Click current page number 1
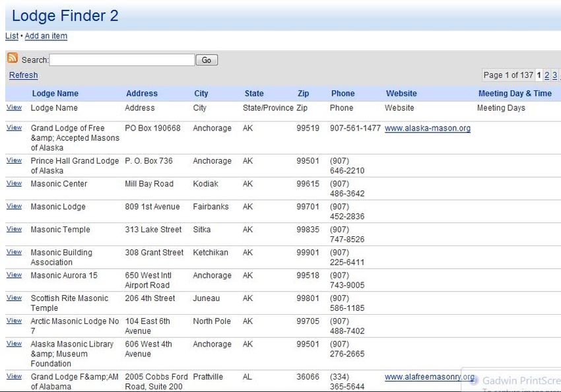Image resolution: width=561 pixels, height=392 pixels. pyautogui.click(x=539, y=75)
